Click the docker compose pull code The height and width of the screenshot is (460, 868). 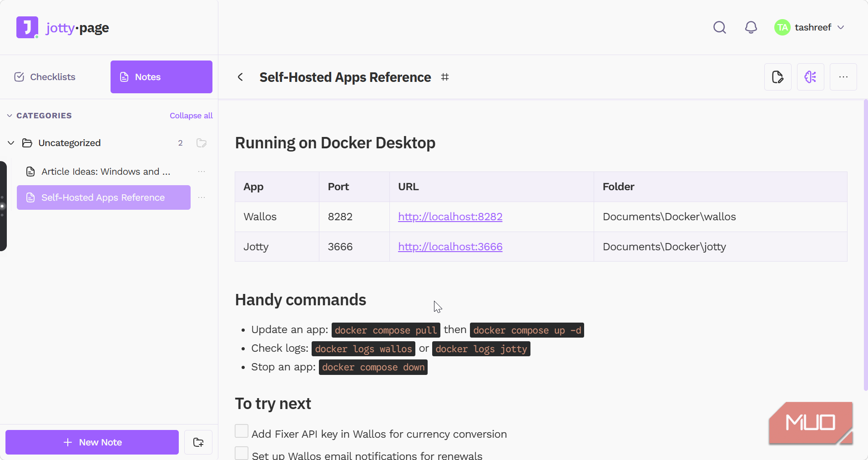click(386, 330)
